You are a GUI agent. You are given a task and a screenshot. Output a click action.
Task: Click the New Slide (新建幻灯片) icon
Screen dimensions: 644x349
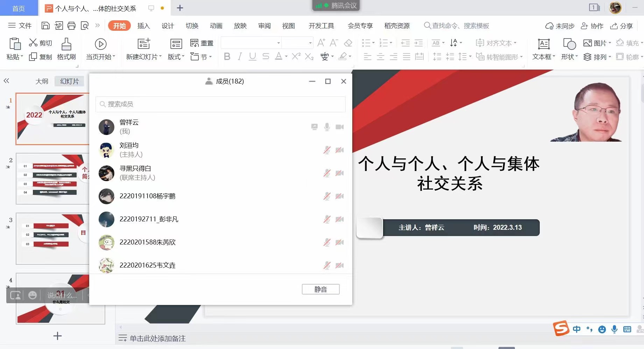[143, 44]
